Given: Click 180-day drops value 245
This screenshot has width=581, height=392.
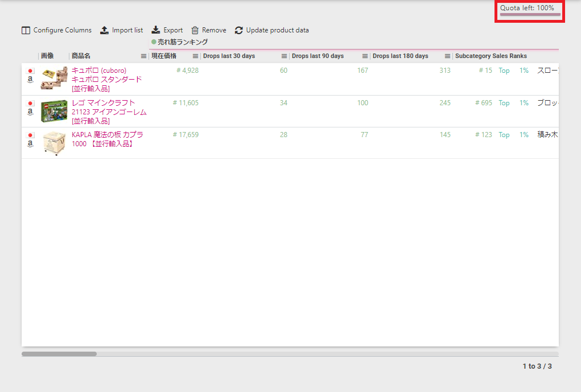Looking at the screenshot, I should point(445,103).
